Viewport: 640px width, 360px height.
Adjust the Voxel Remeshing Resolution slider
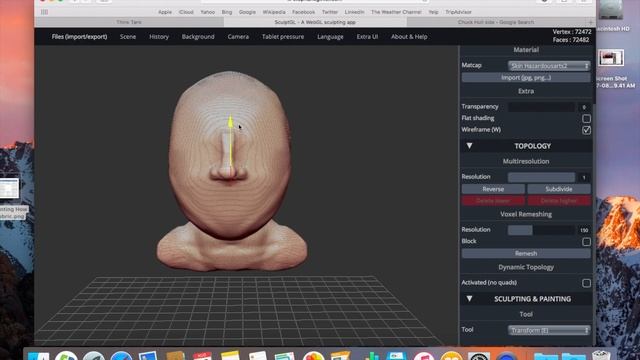point(541,230)
